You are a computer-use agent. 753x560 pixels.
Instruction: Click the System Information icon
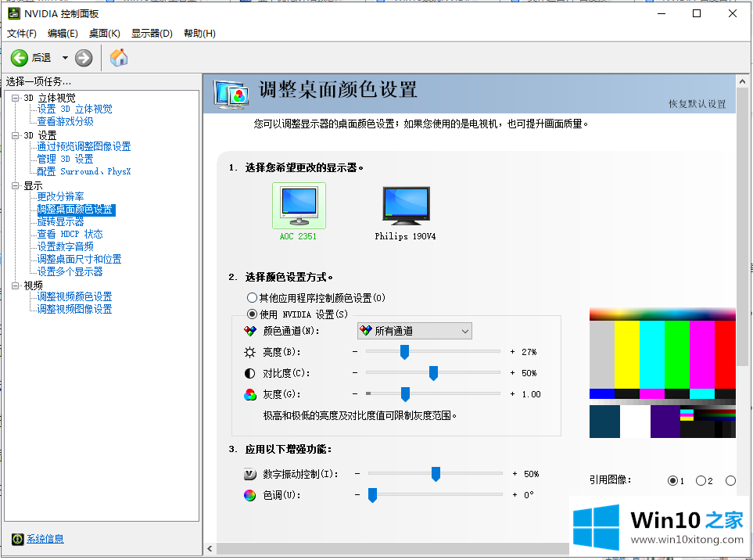[x=17, y=540]
